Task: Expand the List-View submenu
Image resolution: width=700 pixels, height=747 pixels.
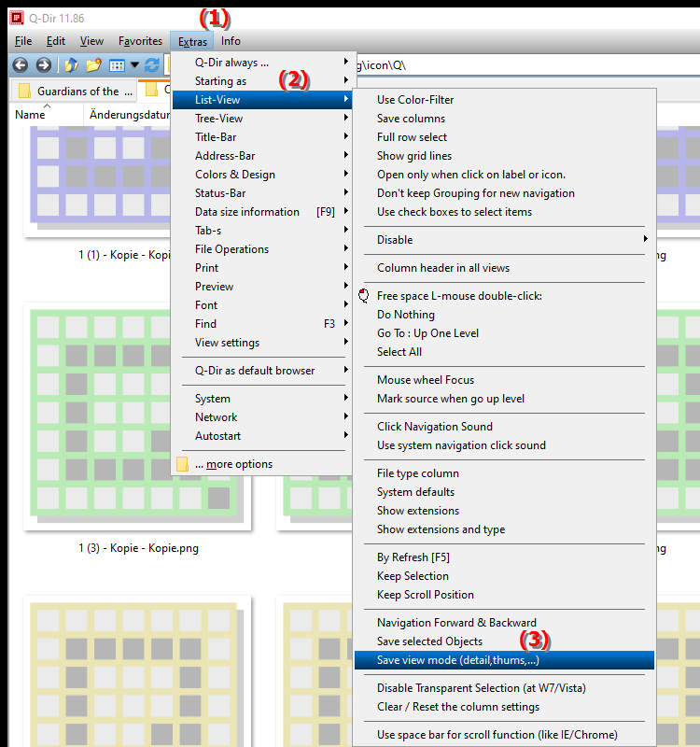Action: [x=262, y=100]
